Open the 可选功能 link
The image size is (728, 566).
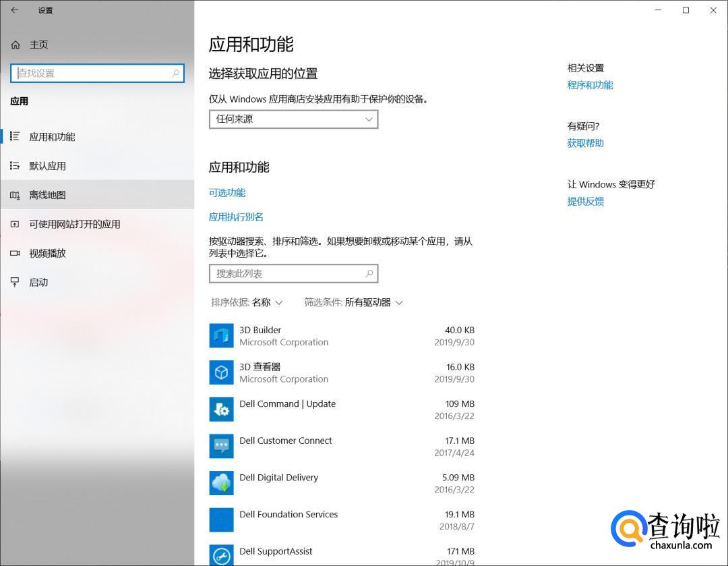point(227,192)
